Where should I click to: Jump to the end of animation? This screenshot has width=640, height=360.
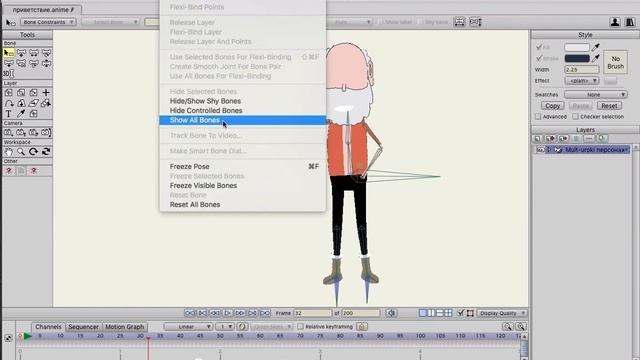click(265, 313)
